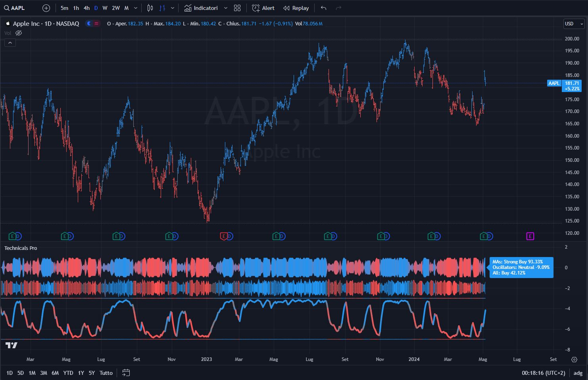Start bar Replay mode
588x380 pixels.
[296, 8]
